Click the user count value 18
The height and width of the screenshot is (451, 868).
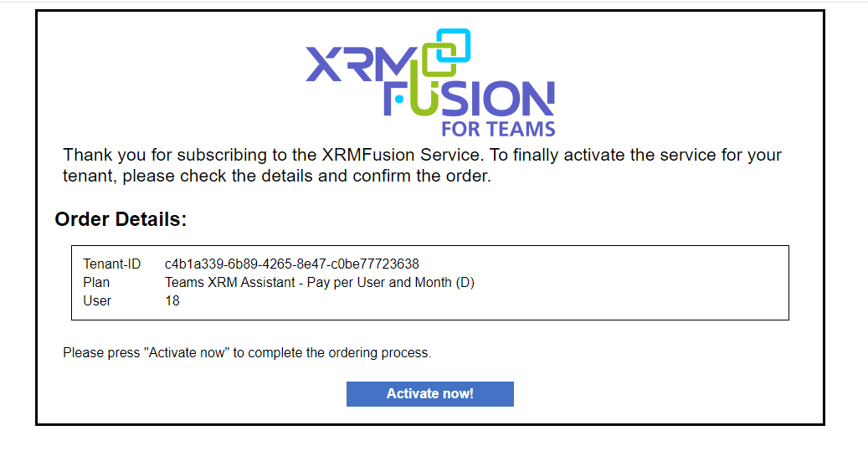(172, 300)
